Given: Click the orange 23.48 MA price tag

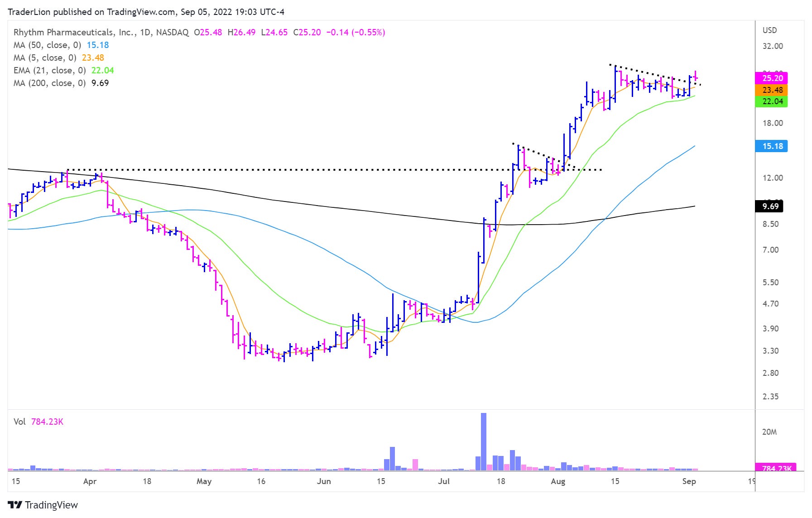Looking at the screenshot, I should pos(772,90).
